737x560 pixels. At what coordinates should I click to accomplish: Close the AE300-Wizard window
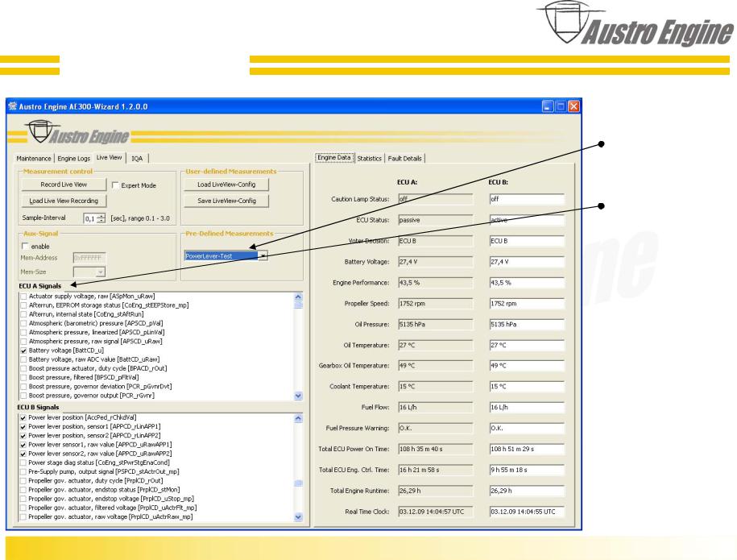574,106
